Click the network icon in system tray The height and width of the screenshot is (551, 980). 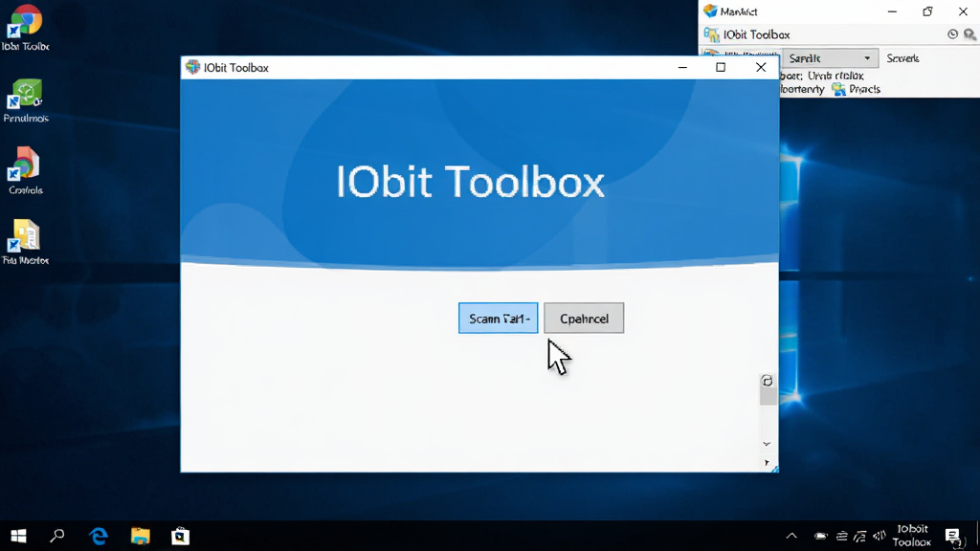860,536
